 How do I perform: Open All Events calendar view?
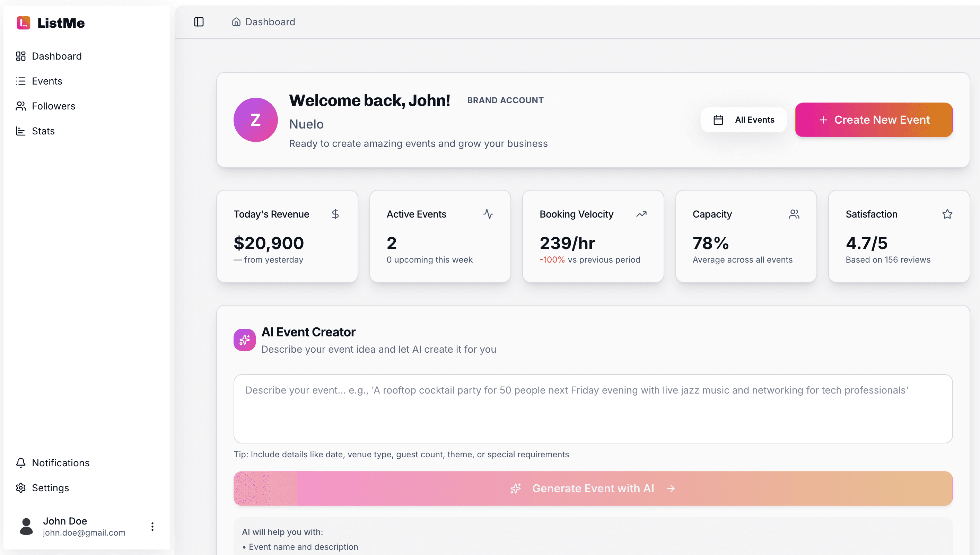click(x=743, y=120)
